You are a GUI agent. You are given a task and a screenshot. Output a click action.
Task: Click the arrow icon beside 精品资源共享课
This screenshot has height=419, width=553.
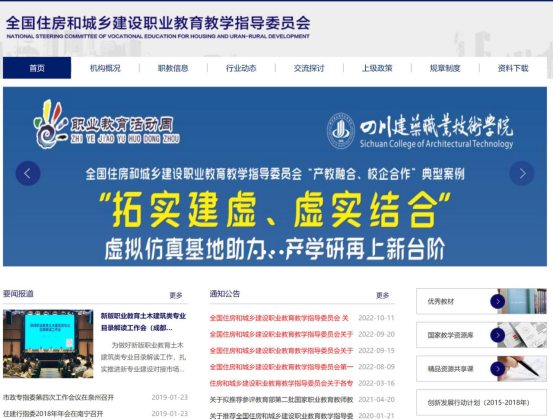tap(498, 369)
